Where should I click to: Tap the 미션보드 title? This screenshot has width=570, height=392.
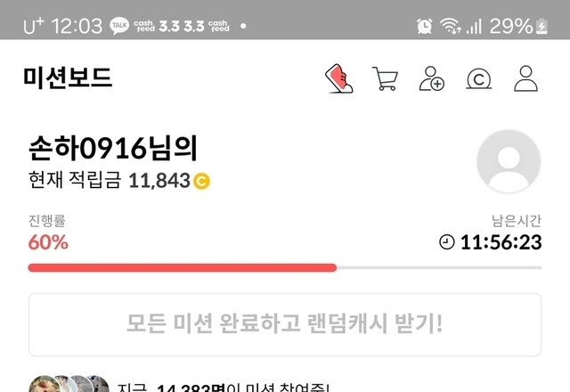pos(68,78)
